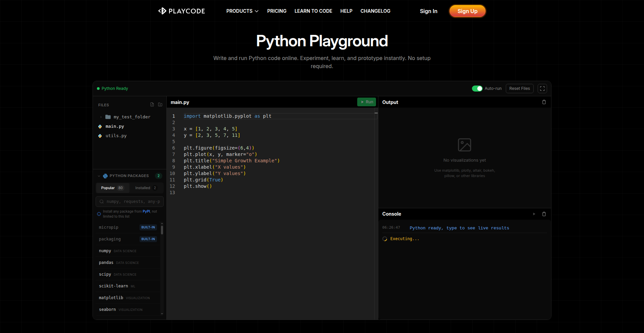Clear the Output panel with the trash icon
This screenshot has width=644, height=333.
click(x=544, y=102)
